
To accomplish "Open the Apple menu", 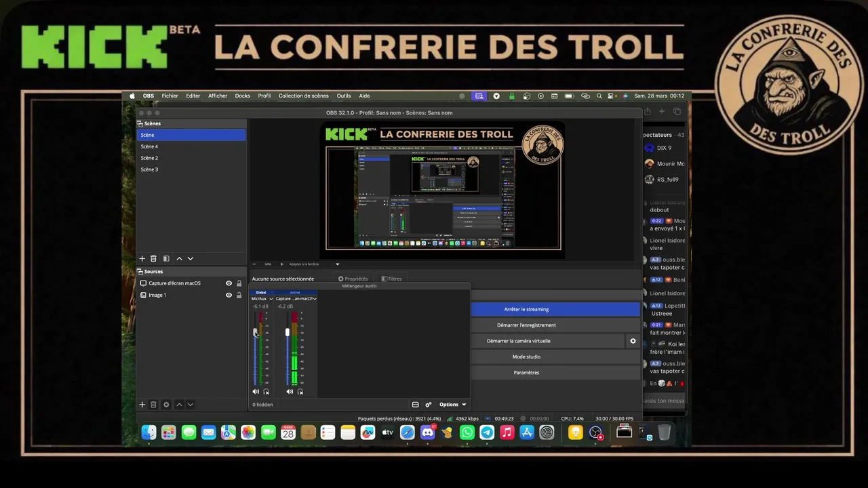I will coord(132,96).
